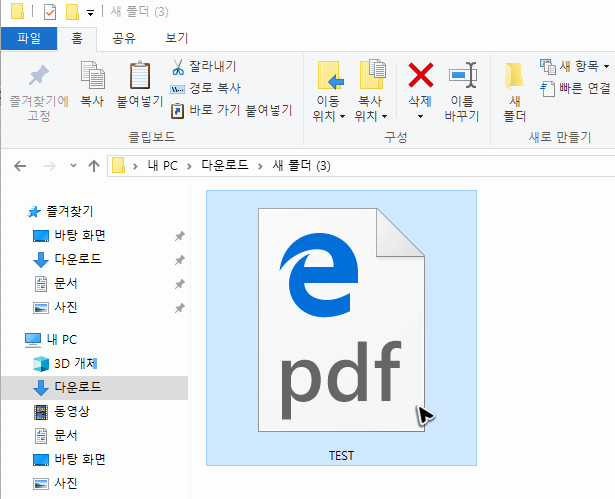Open pinned Pictures (사진) under Quick access
Image resolution: width=615 pixels, height=499 pixels.
point(55,308)
